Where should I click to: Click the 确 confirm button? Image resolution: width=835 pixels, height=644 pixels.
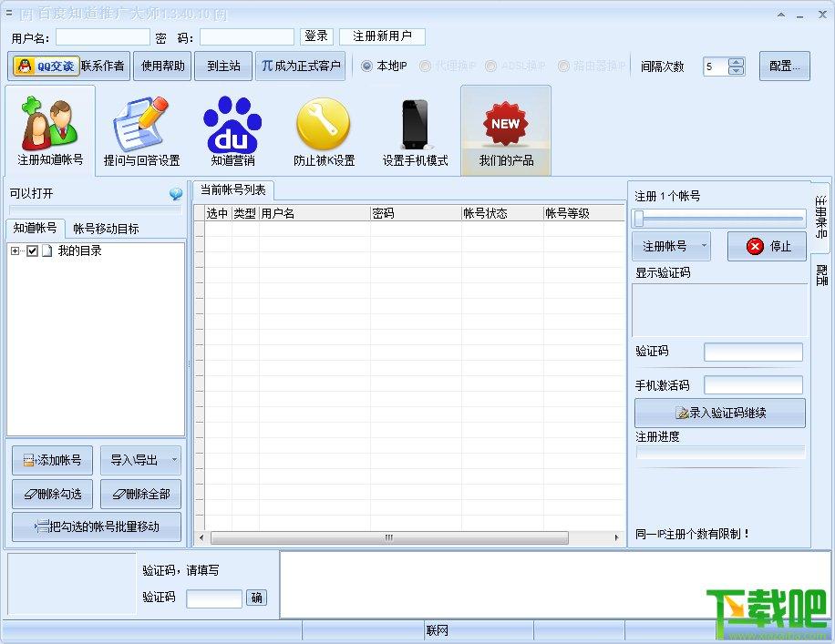point(257,598)
